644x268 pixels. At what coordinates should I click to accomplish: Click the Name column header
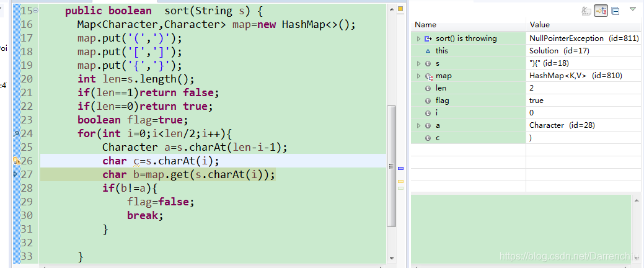(468, 25)
